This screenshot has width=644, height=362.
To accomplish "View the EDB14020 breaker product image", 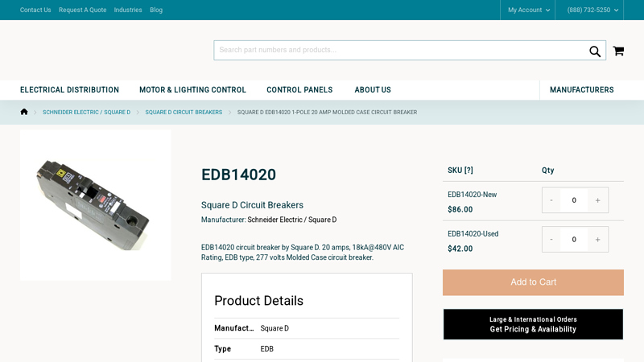I will [95, 205].
